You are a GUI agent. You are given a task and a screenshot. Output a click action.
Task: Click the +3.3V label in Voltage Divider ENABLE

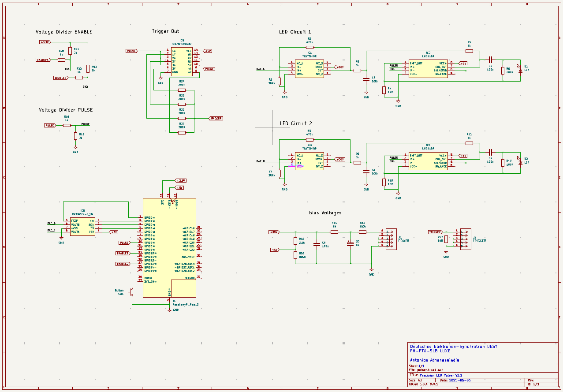click(x=45, y=42)
